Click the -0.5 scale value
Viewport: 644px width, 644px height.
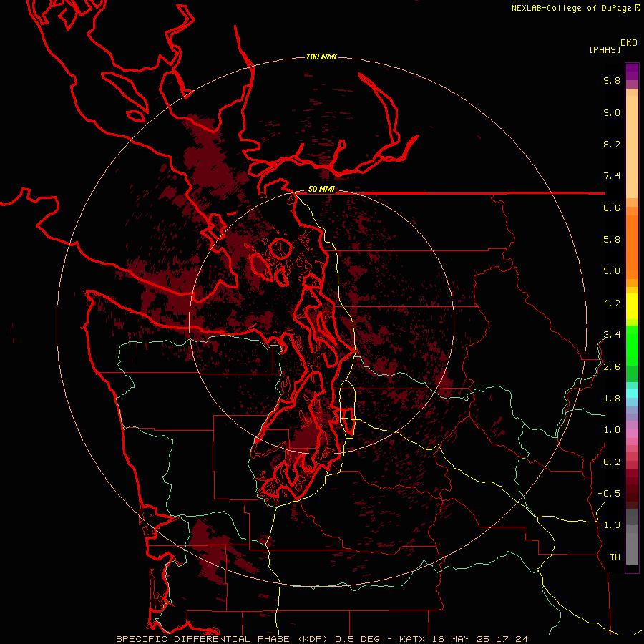(609, 494)
